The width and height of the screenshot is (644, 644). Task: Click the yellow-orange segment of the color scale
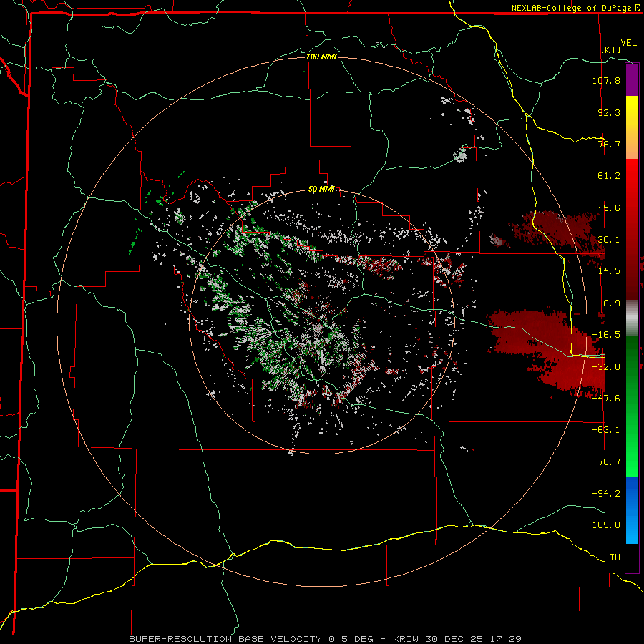tap(632, 127)
